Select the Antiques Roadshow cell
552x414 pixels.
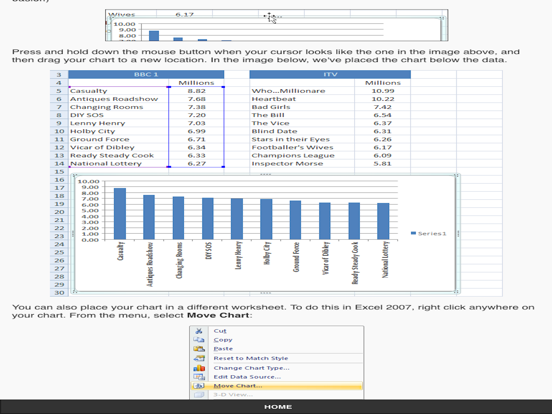click(x=118, y=99)
